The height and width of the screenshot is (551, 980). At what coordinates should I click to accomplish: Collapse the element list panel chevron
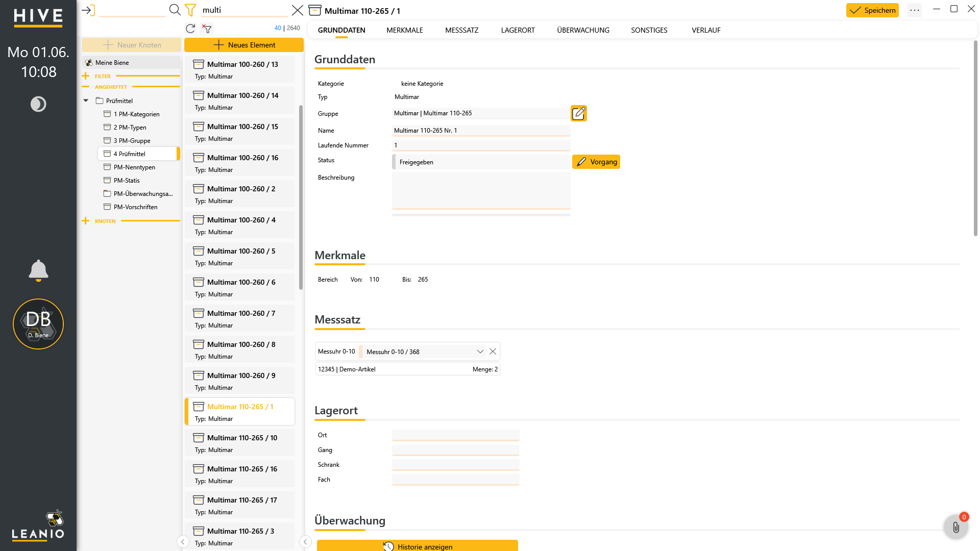click(x=305, y=542)
